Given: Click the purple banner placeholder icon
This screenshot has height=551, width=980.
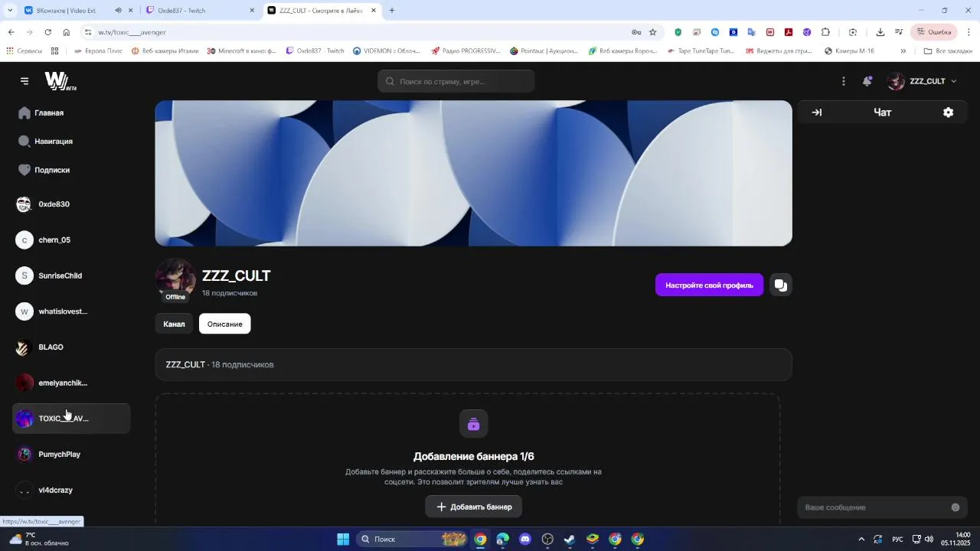Looking at the screenshot, I should pos(473,424).
